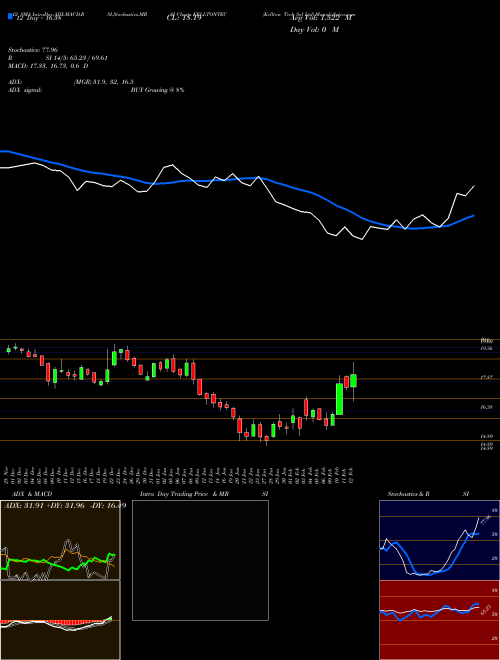Click the first date label "28 Nov" on the axis

[7, 475]
